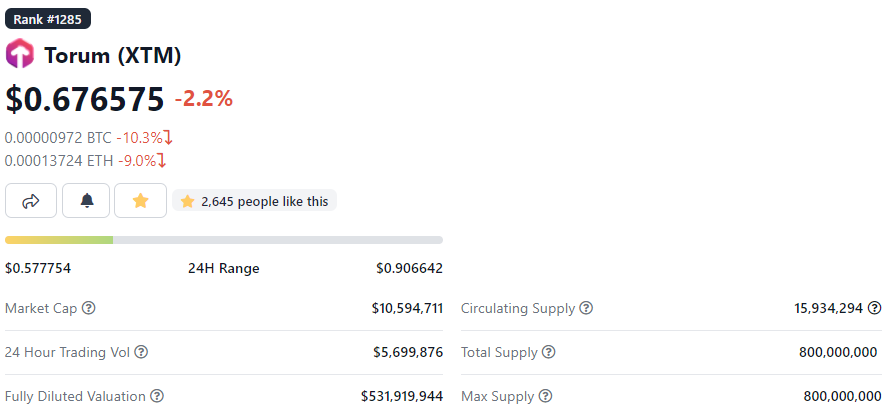Open Fully Diluted Valuation help icon
This screenshot has height=413, width=887.
click(157, 396)
